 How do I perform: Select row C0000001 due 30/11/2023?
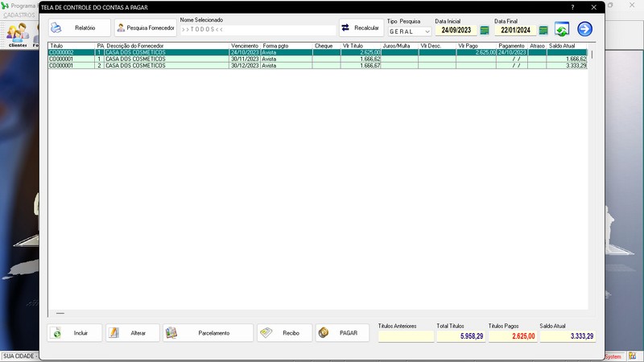coord(317,59)
